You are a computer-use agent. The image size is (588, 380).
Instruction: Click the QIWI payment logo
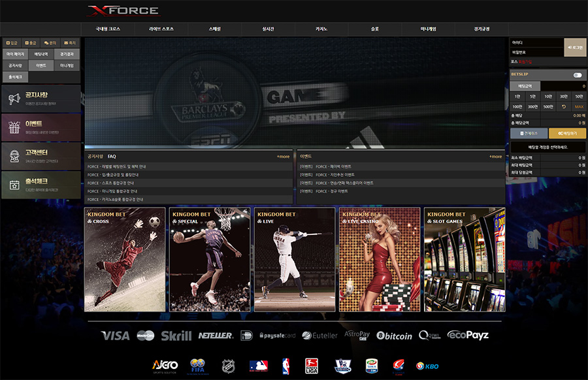pos(430,336)
